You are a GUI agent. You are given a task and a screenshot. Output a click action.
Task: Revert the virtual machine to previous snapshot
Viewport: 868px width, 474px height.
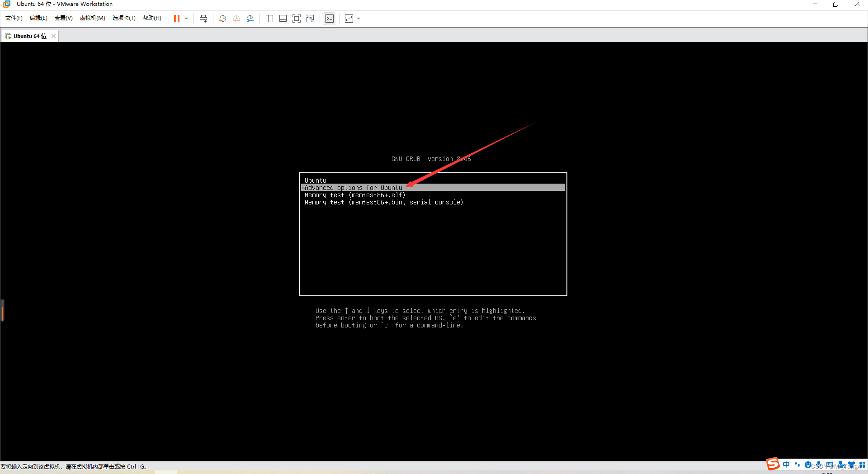[236, 19]
